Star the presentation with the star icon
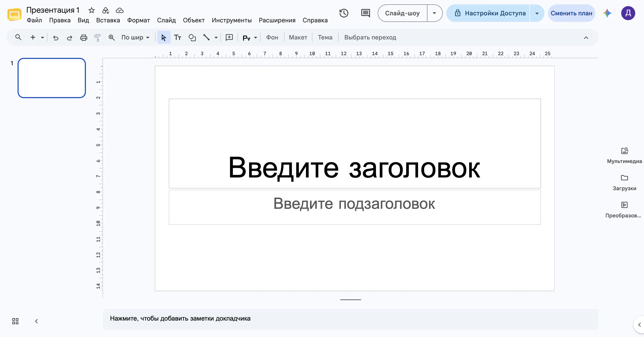 [x=91, y=10]
